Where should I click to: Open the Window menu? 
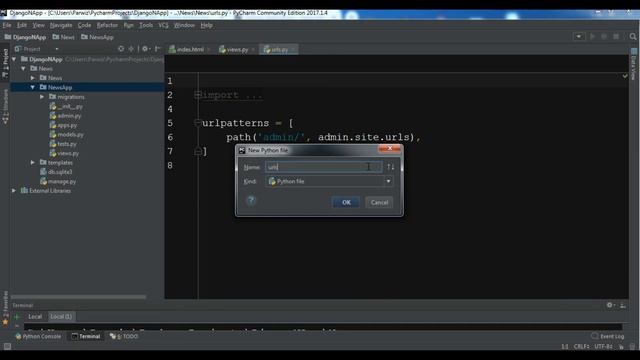[184, 25]
